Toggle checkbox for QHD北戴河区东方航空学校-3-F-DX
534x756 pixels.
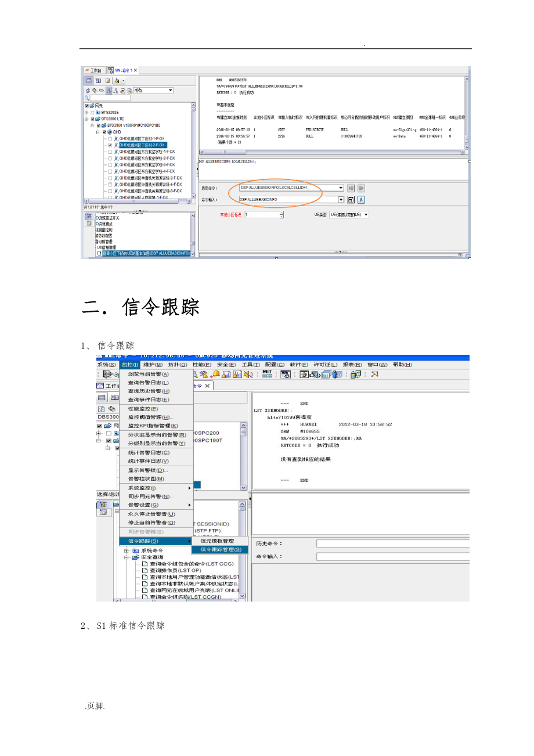tap(110, 165)
